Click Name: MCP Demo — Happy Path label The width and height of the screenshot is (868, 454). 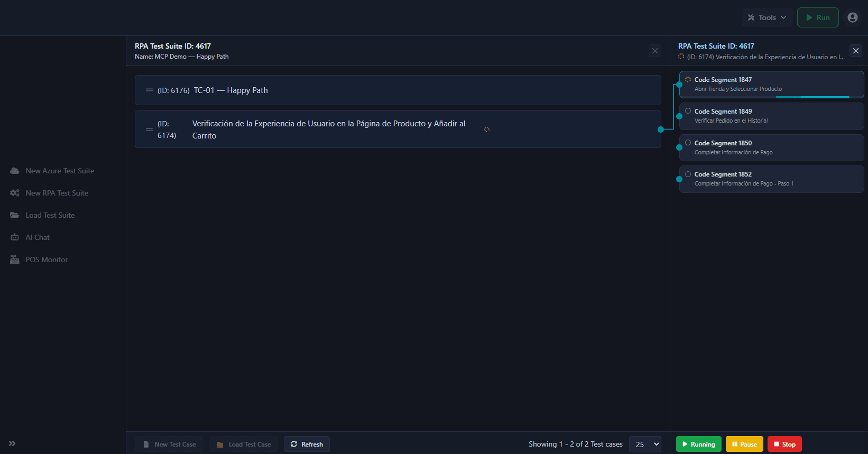(182, 57)
